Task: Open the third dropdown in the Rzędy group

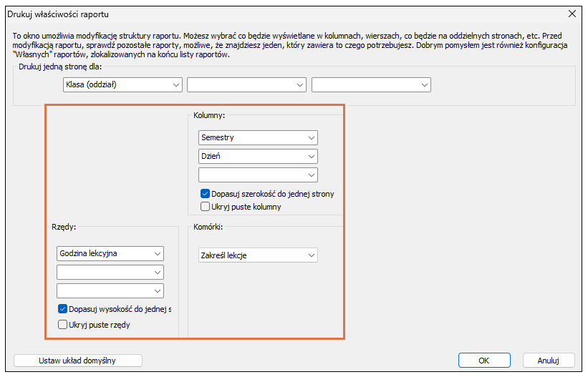Action: coord(110,290)
